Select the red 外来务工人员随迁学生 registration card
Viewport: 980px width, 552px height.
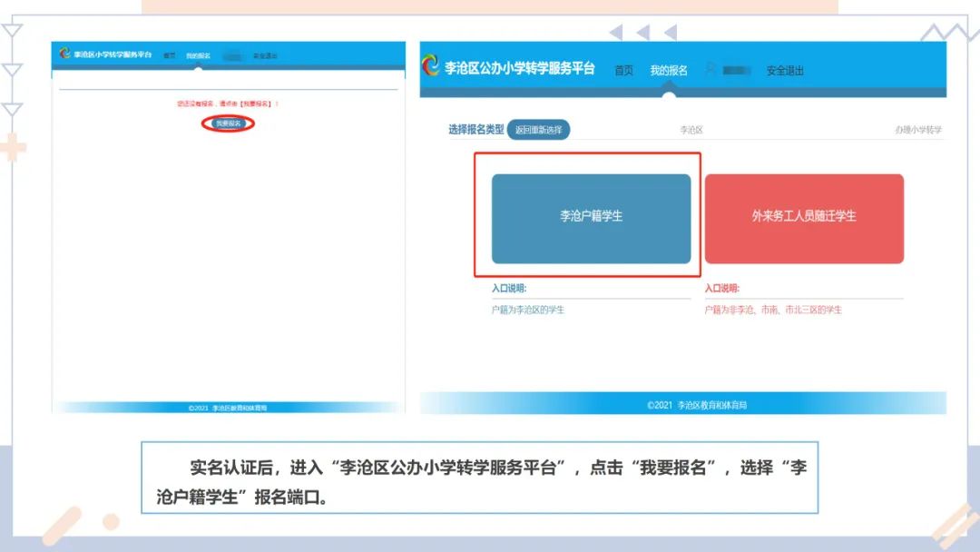(806, 218)
